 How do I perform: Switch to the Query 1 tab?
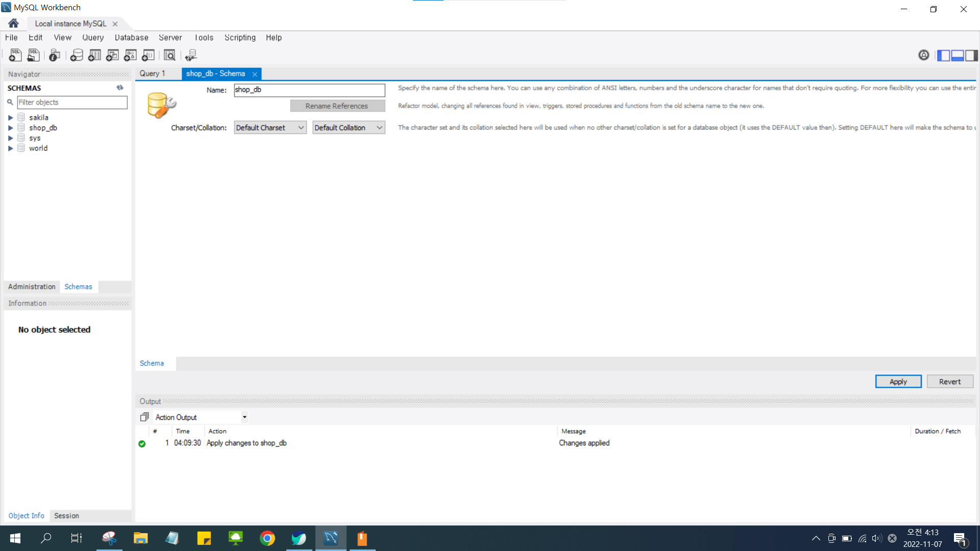pos(153,73)
